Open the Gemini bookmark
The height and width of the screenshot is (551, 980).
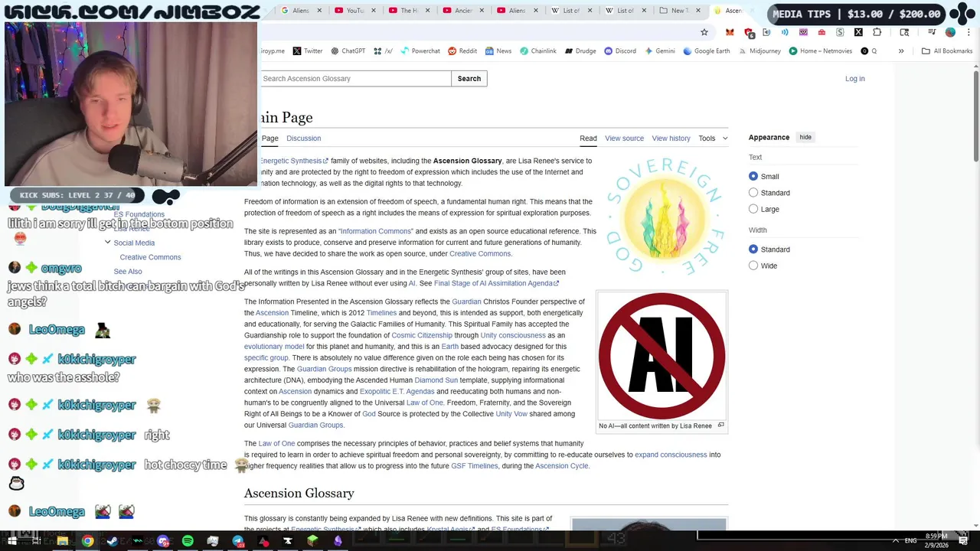click(x=660, y=51)
